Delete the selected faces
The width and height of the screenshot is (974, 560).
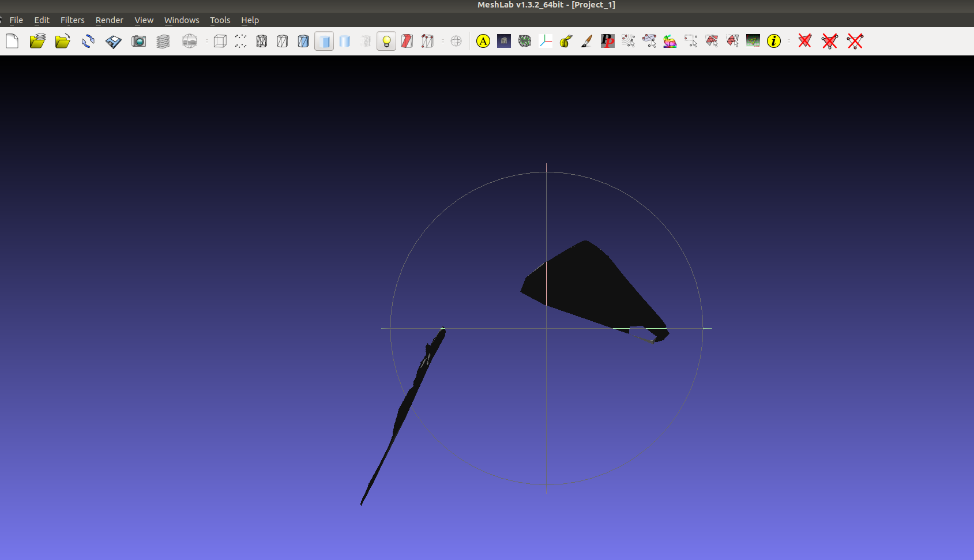coord(804,41)
